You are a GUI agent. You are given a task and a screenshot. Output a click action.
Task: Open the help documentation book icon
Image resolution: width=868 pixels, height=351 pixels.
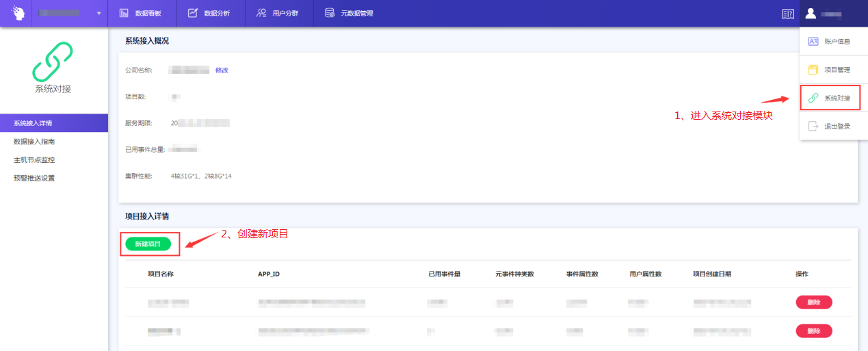[787, 14]
